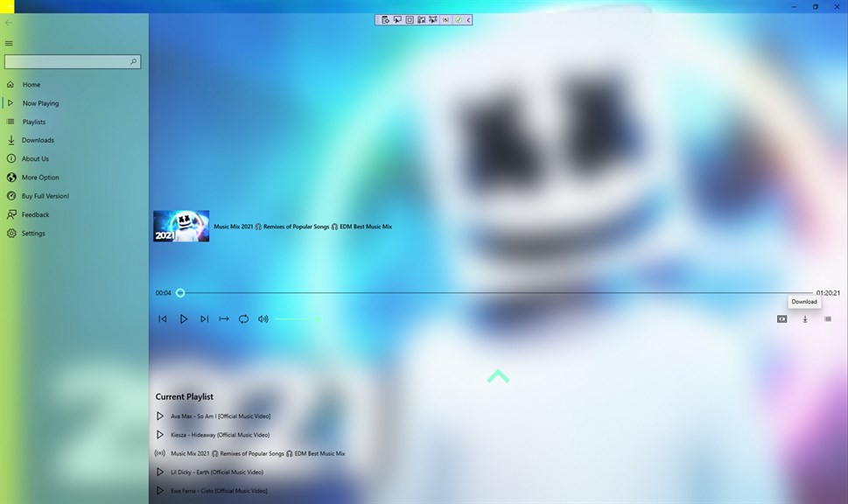Open the About Us page
848x504 pixels.
[x=74, y=158]
